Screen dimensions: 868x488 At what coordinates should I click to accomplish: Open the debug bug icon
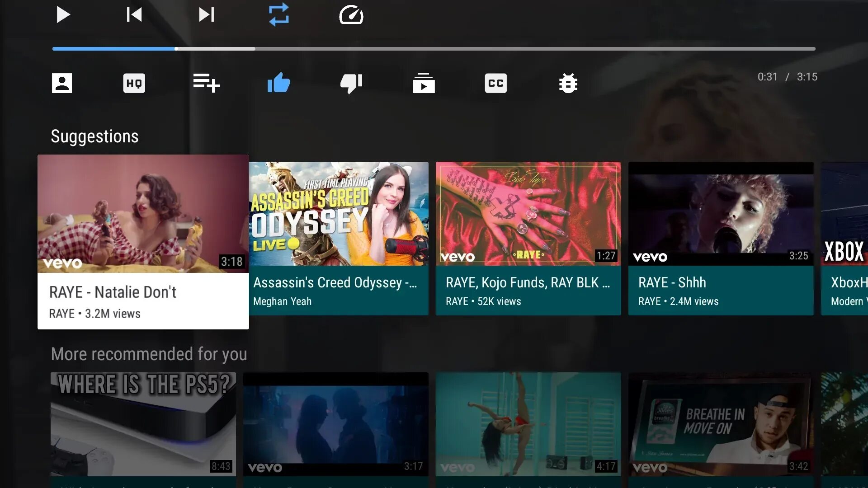568,83
